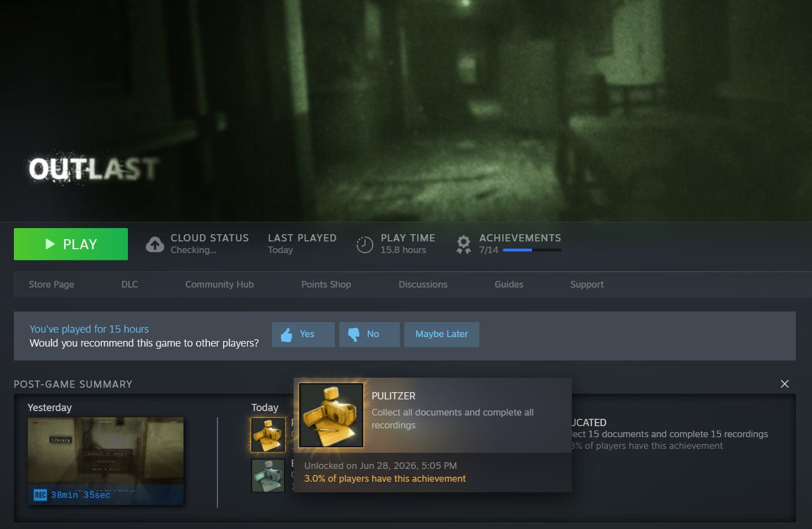Click the LAST PLAYED Today text
The width and height of the screenshot is (812, 529).
(x=302, y=244)
